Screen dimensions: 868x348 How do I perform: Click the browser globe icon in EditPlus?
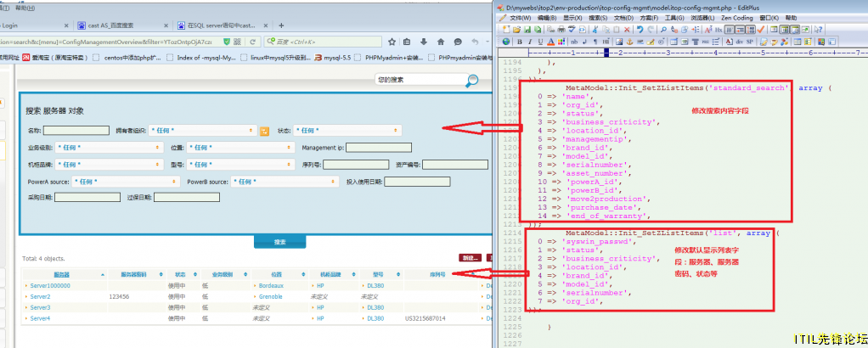point(506,42)
